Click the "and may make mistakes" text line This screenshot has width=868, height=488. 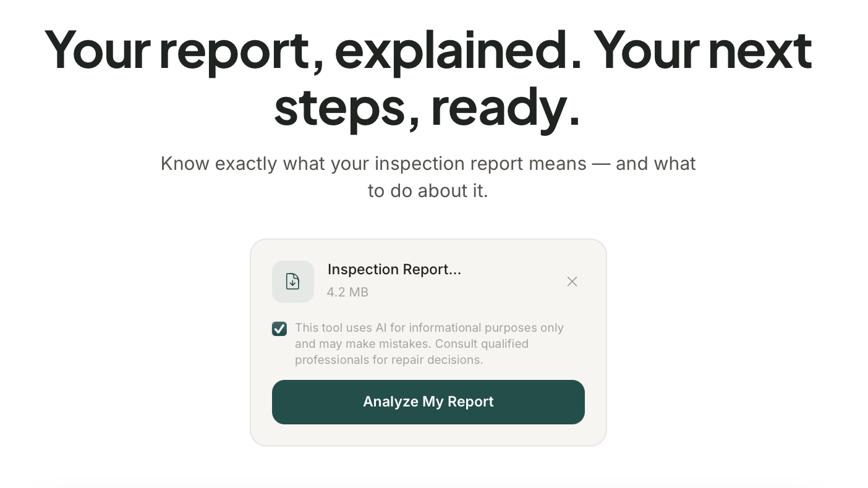[x=359, y=343]
